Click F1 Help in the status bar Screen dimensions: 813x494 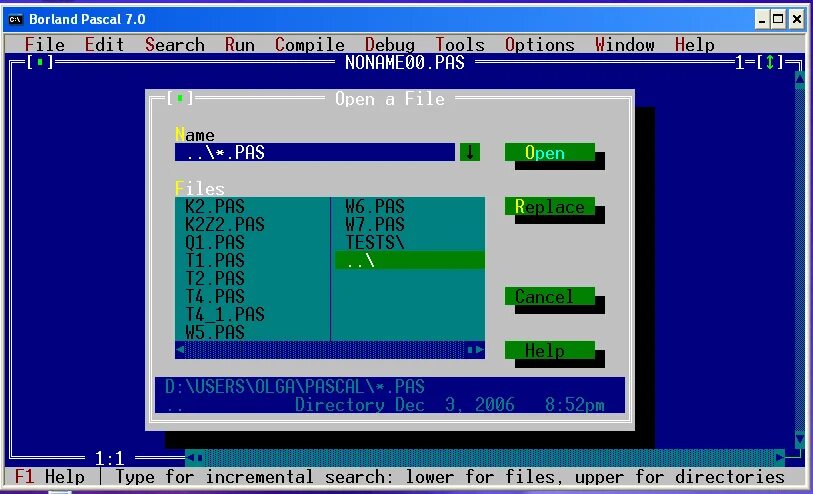click(x=49, y=476)
